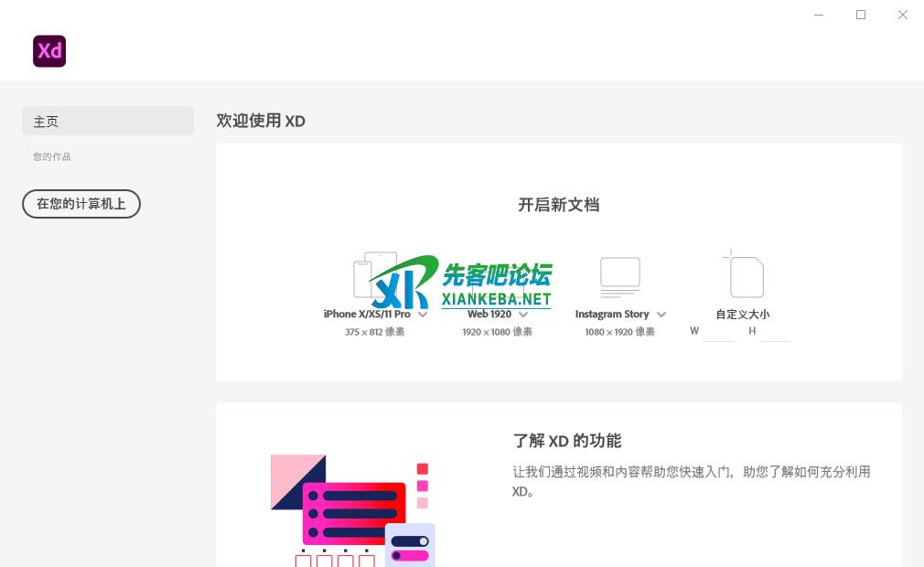Image resolution: width=924 pixels, height=567 pixels.
Task: Select the Instagram Story laptop preset icon
Action: point(619,276)
